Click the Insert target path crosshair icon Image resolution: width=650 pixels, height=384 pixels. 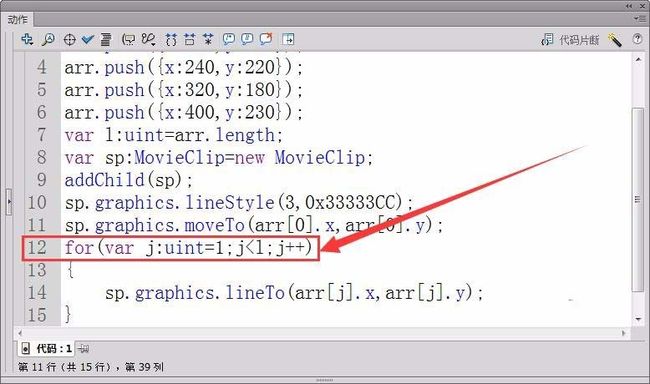69,40
